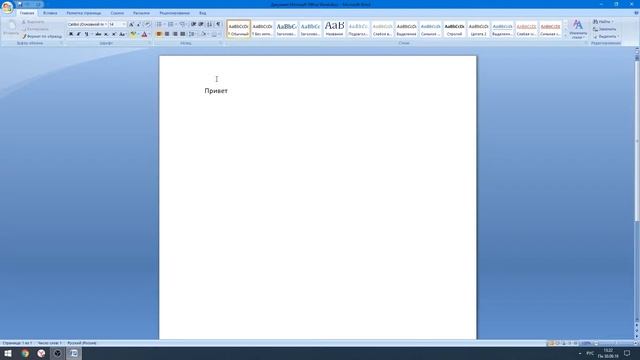Align text right
This screenshot has width=640, height=360.
[175, 34]
